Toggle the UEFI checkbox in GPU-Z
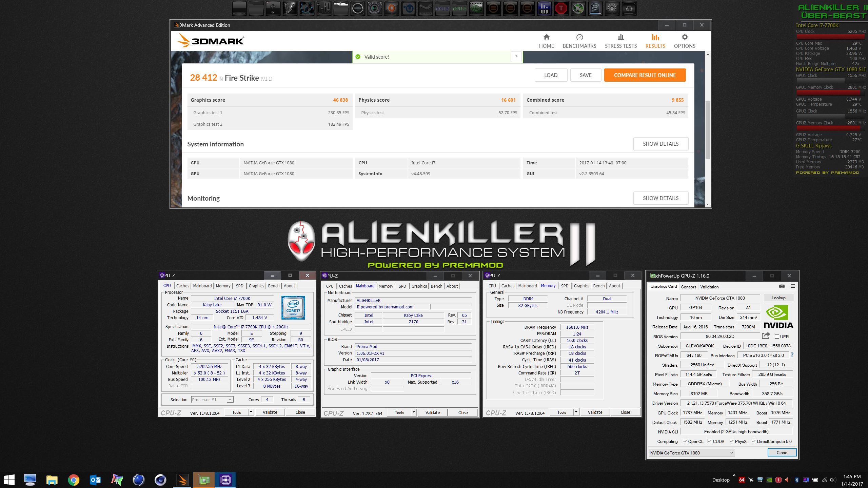868x488 pixels. point(777,337)
